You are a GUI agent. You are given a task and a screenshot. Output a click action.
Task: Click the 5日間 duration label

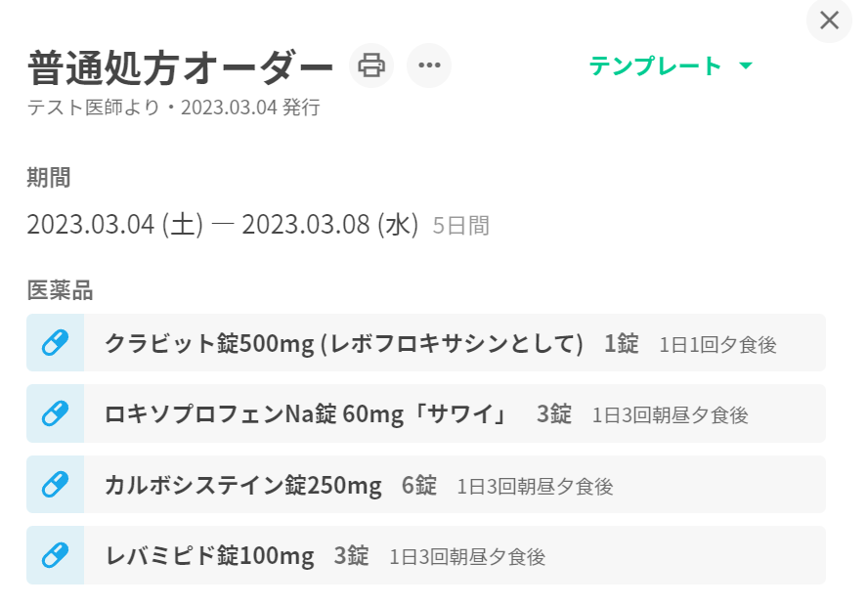pos(461,226)
